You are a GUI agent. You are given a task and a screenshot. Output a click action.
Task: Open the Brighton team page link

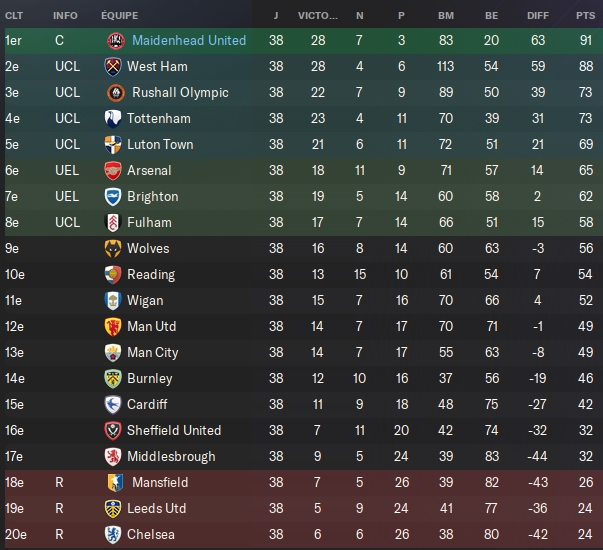coord(153,197)
